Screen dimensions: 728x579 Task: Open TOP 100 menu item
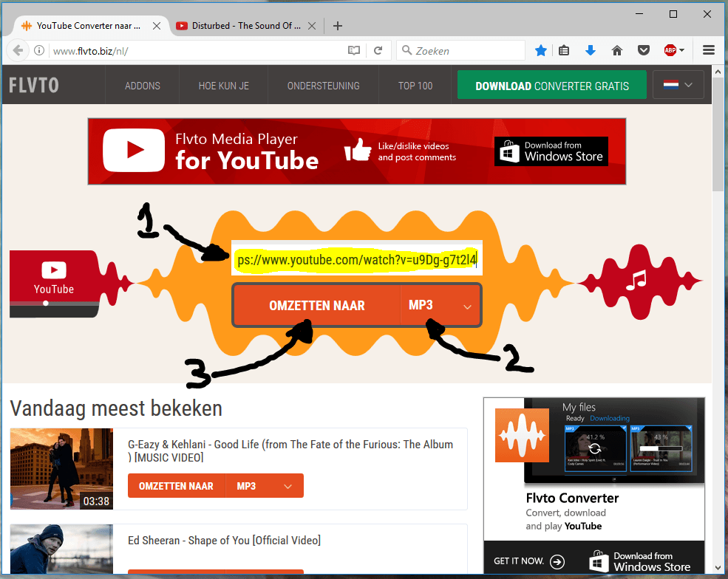[415, 86]
